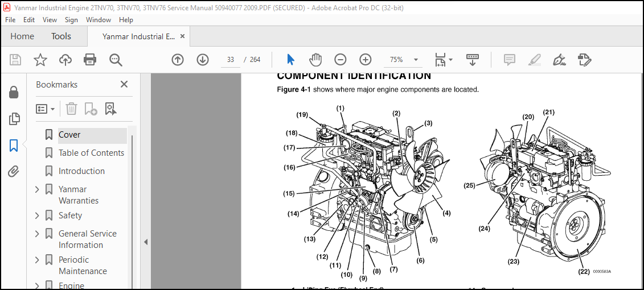This screenshot has width=644, height=290.
Task: Click the 75% zoom value field
Action: (396, 60)
